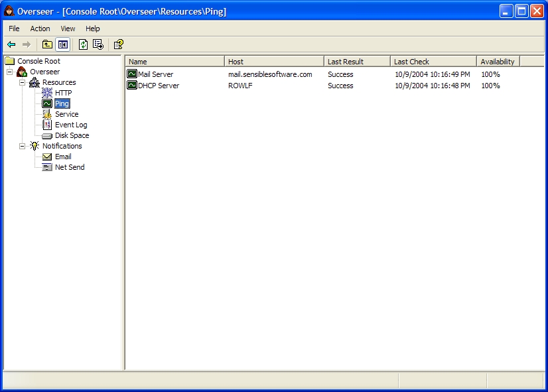Click Success result in DHCP Server row
The height and width of the screenshot is (392, 548).
(340, 86)
